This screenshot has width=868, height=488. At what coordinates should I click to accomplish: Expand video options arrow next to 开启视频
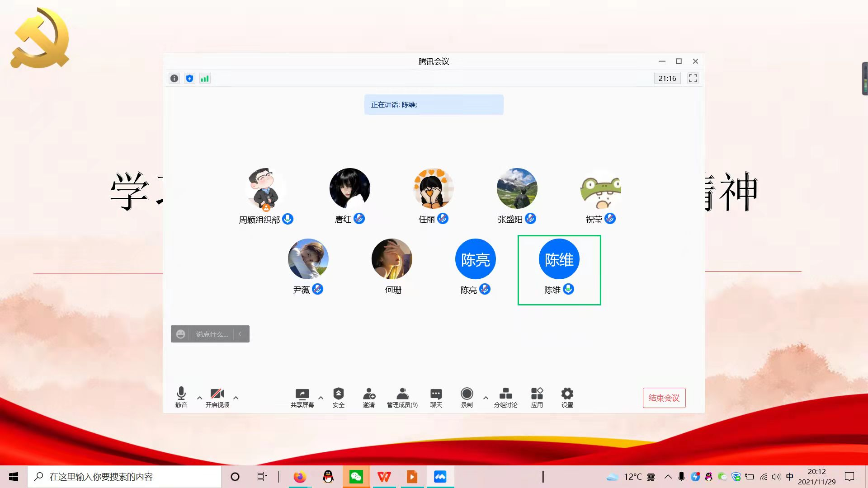click(x=236, y=398)
